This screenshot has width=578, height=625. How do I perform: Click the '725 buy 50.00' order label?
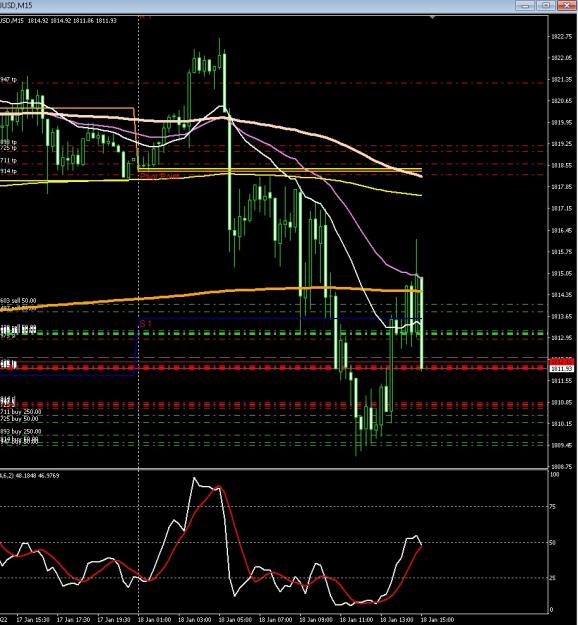coord(19,419)
